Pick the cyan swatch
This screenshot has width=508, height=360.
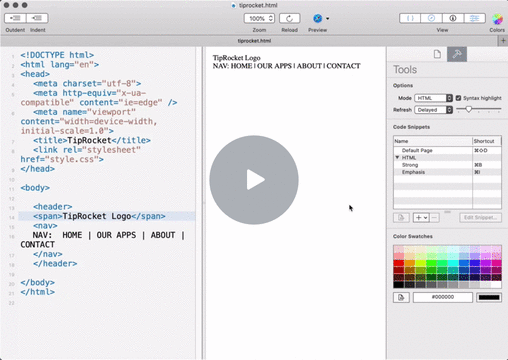click(453, 263)
